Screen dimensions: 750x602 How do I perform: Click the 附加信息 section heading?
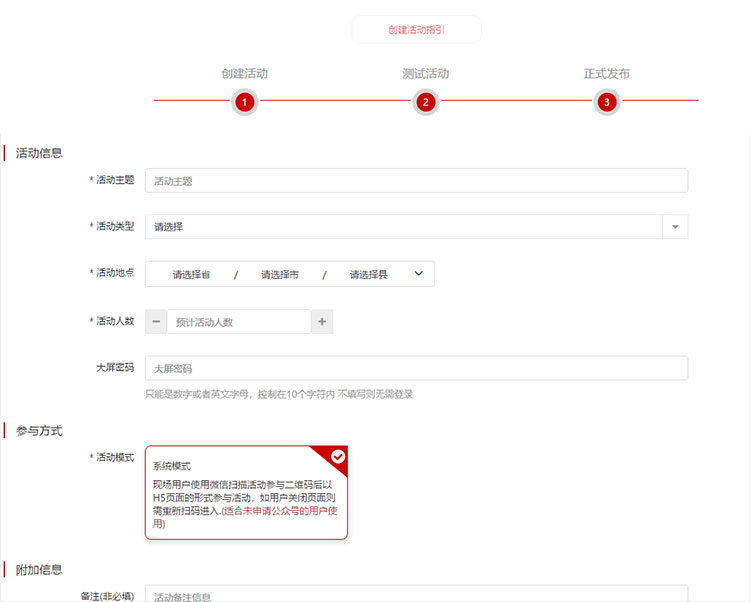coord(39,569)
